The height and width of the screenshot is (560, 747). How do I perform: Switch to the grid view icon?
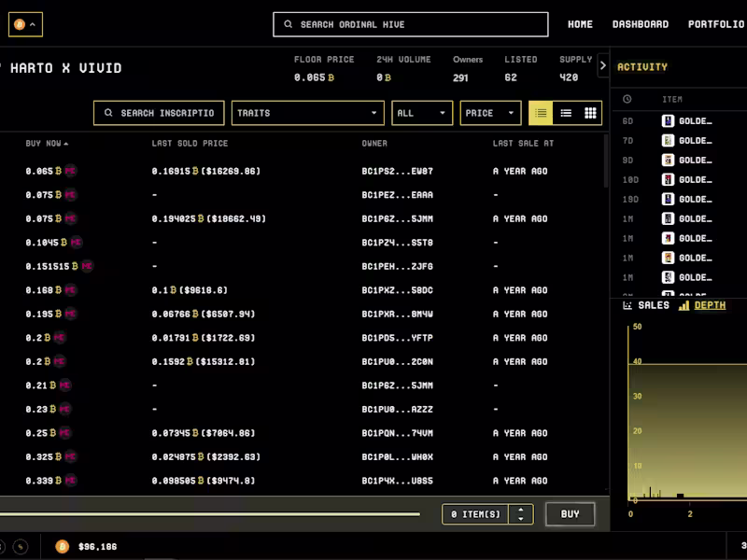(x=590, y=113)
